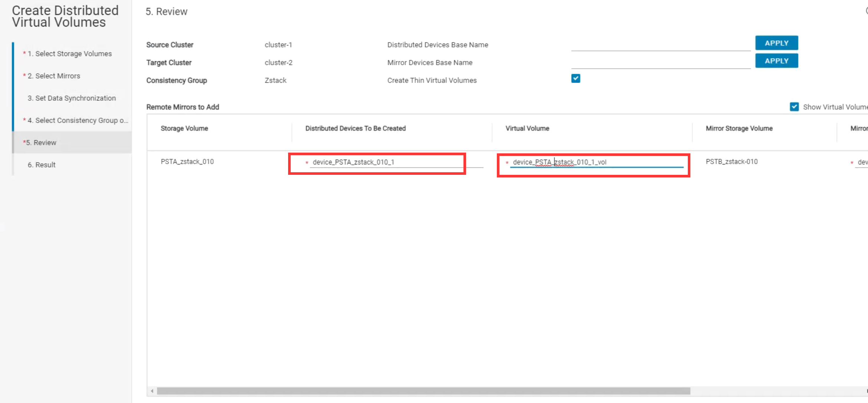Edit virtual volume name field
The height and width of the screenshot is (403, 868).
pos(596,162)
